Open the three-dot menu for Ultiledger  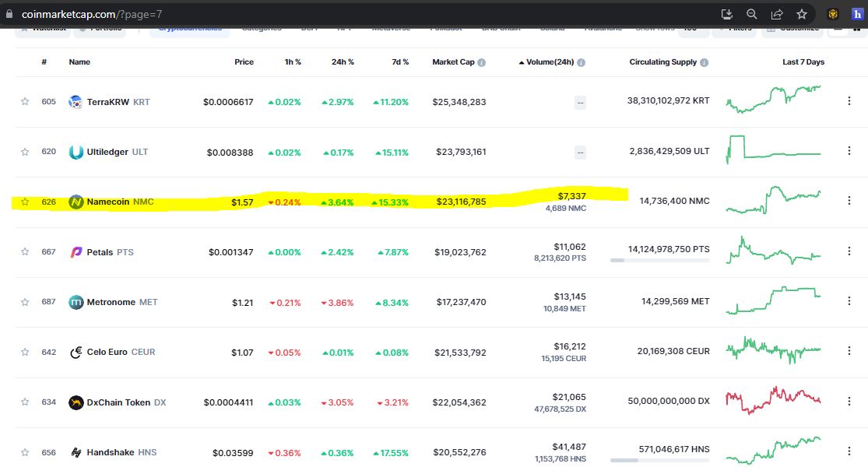coord(849,151)
